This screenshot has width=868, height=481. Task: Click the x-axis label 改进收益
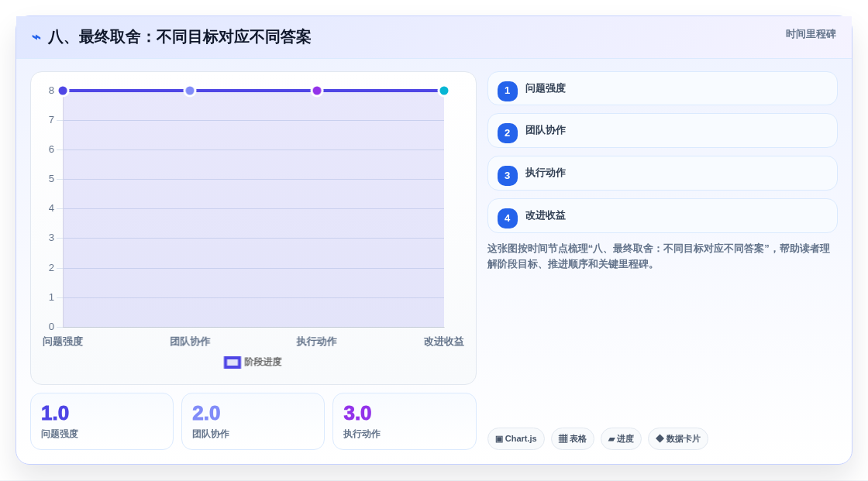click(444, 342)
